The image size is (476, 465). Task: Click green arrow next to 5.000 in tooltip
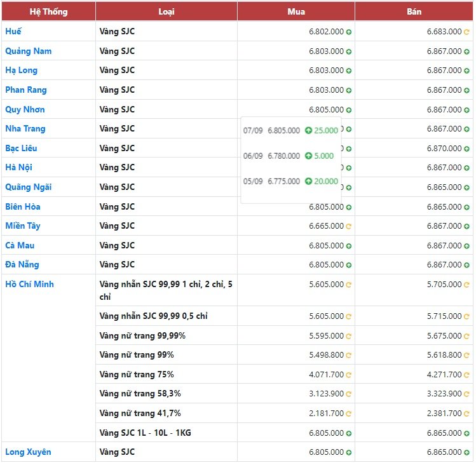308,156
